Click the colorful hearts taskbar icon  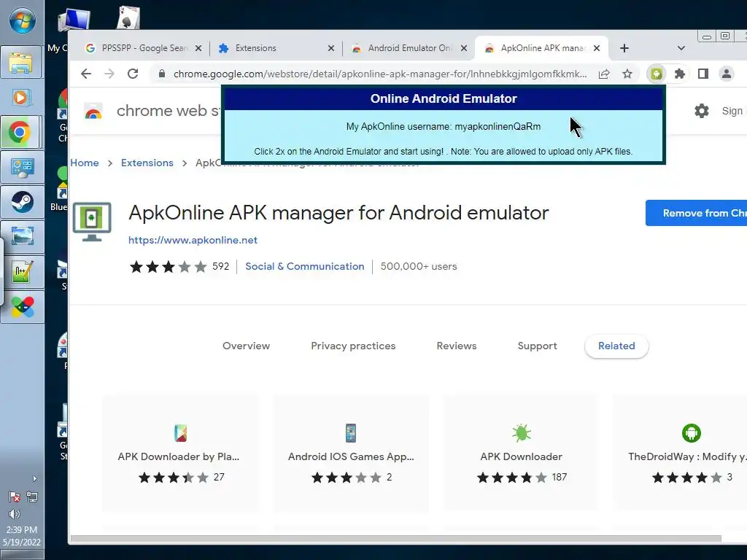coord(21,307)
